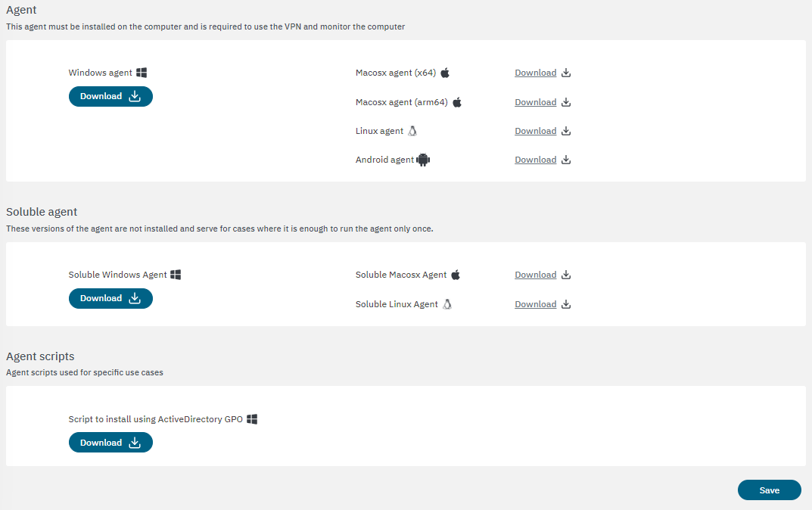Download the Windows agent installer
The height and width of the screenshot is (510, 812).
110,96
